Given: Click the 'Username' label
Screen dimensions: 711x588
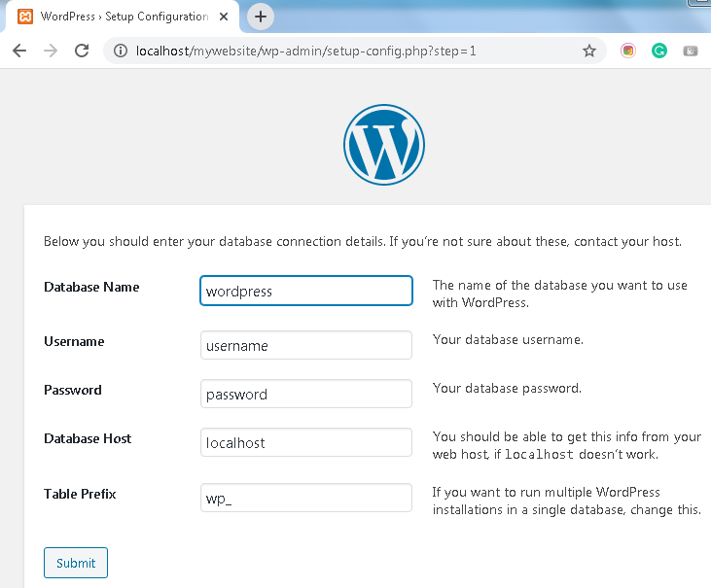Looking at the screenshot, I should (74, 341).
